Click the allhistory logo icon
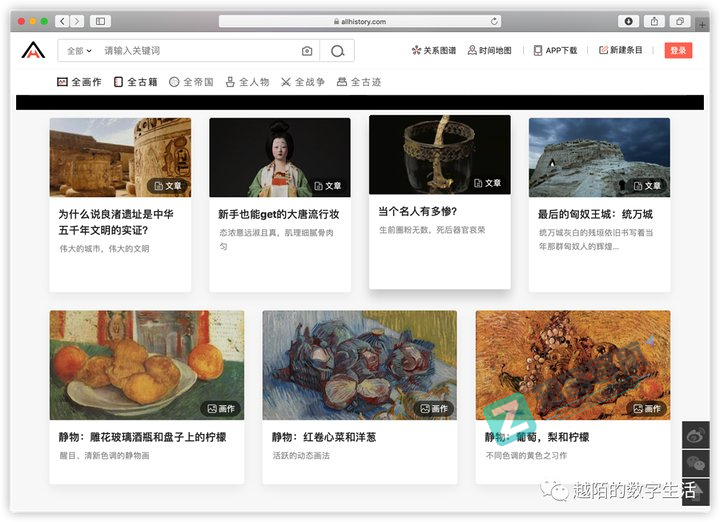Viewport: 720px width, 522px height. pos(34,50)
